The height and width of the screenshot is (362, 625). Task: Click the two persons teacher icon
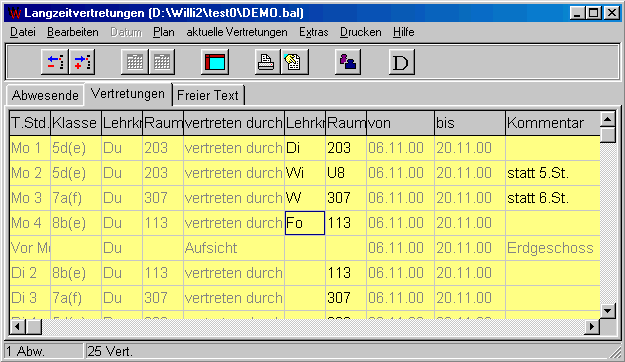pos(348,62)
